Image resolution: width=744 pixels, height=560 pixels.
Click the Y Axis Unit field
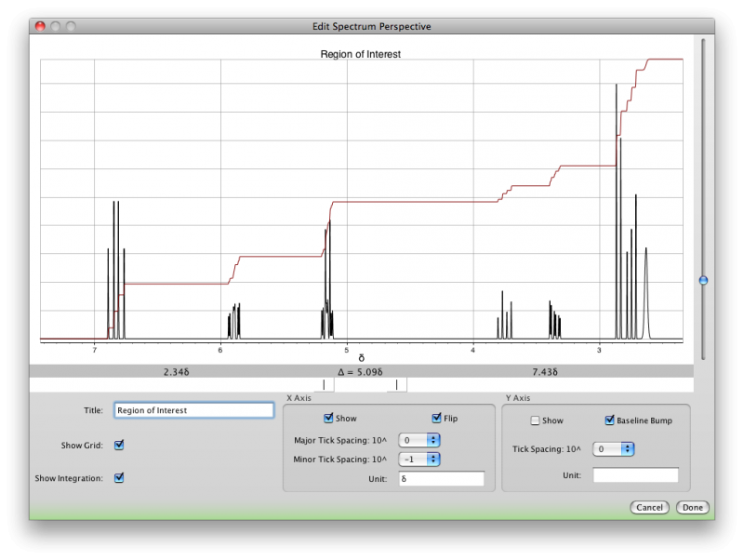(x=636, y=475)
